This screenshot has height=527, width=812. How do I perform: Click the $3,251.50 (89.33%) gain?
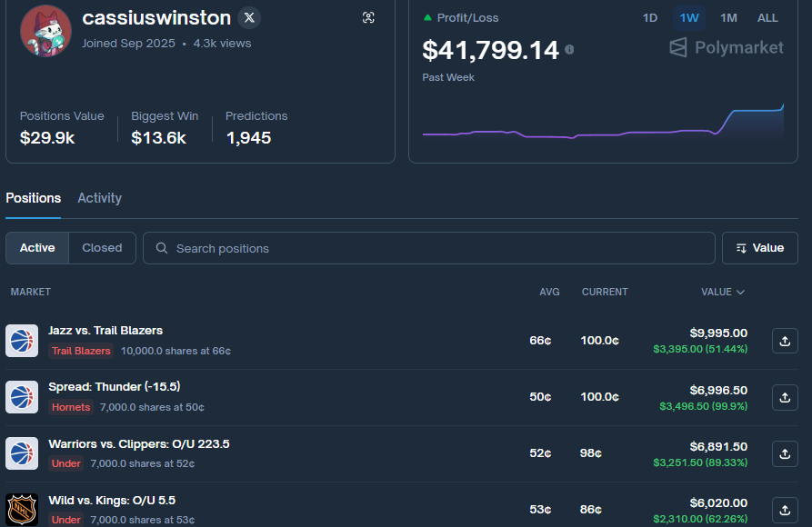point(700,462)
